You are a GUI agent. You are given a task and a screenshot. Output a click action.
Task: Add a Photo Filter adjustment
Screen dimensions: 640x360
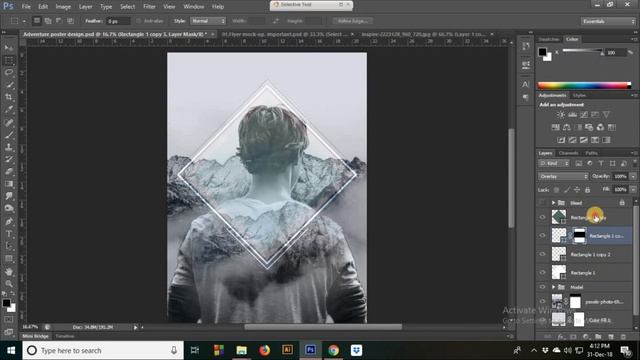pos(589,127)
